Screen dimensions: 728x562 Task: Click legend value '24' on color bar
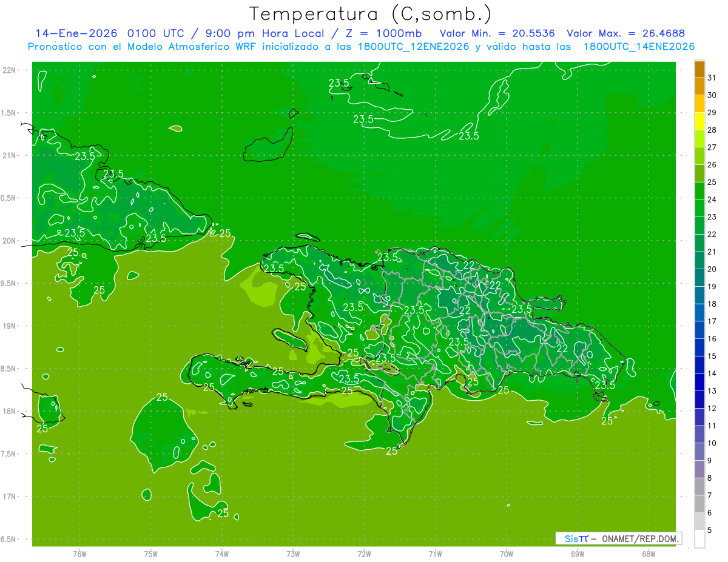712,199
